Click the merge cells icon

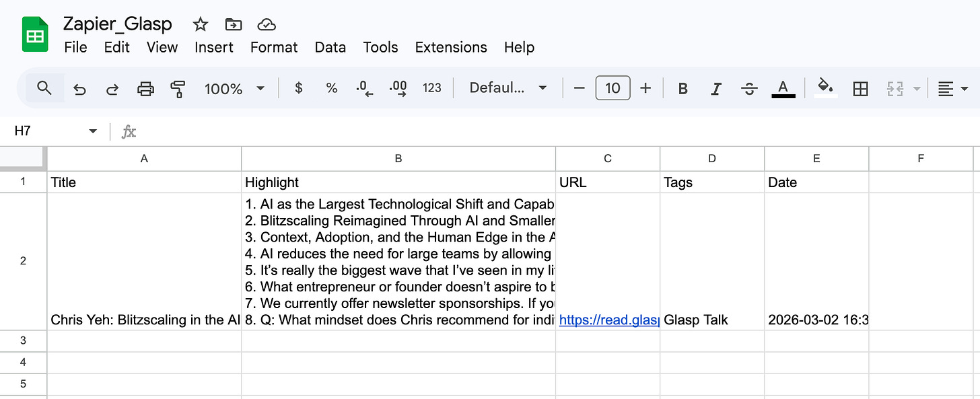tap(895, 89)
